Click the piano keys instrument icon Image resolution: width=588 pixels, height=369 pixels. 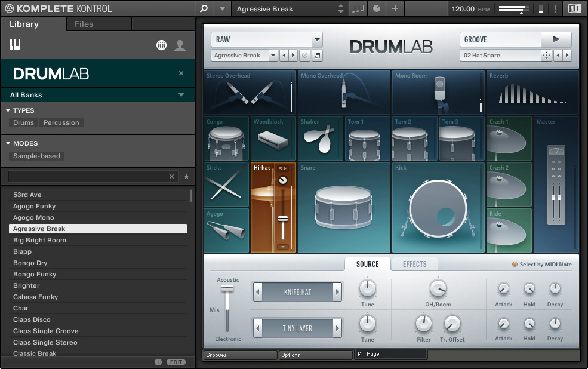pos(15,45)
